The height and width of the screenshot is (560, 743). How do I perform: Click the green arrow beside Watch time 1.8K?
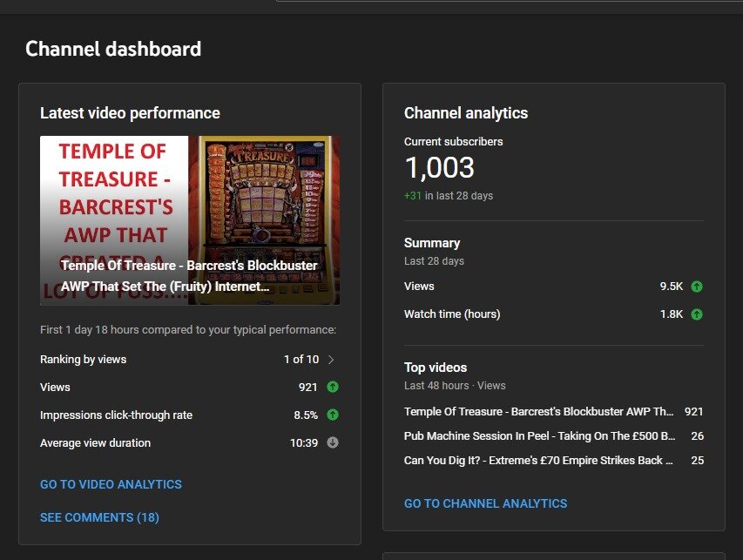pos(697,314)
